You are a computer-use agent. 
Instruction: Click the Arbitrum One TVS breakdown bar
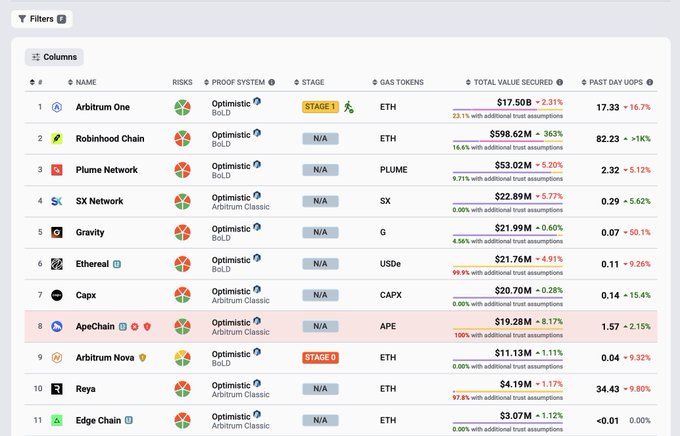(x=507, y=110)
